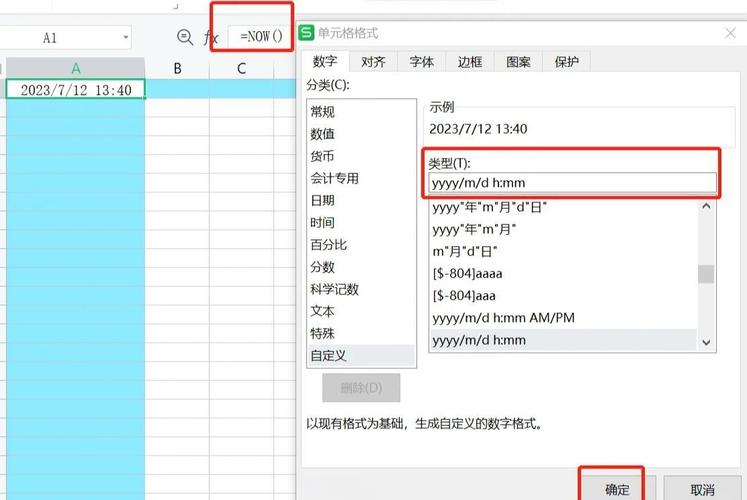Switch to the 数字 tab

[x=325, y=61]
